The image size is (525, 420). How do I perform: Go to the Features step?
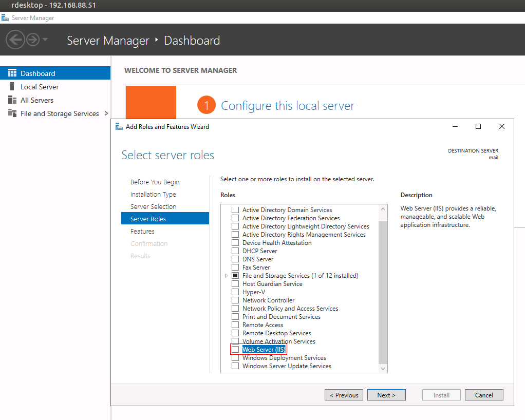[x=142, y=231]
